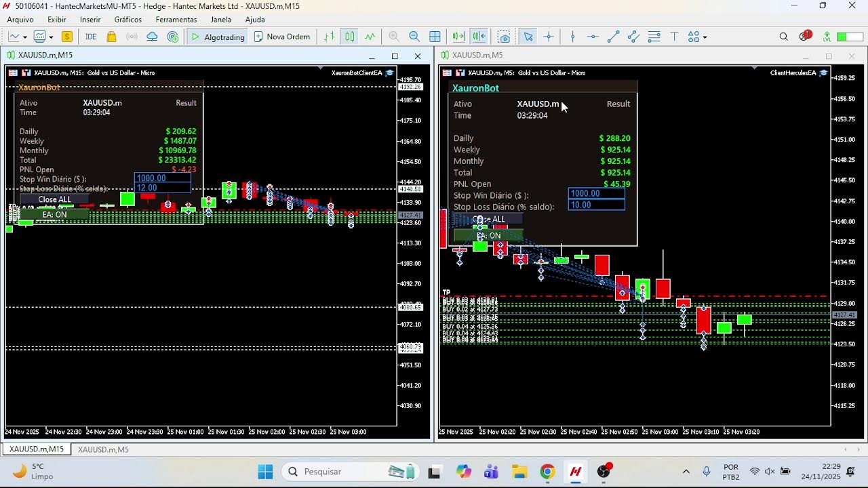Viewport: 868px width, 488px height.
Task: Show hidden system tray icons
Action: point(686,472)
